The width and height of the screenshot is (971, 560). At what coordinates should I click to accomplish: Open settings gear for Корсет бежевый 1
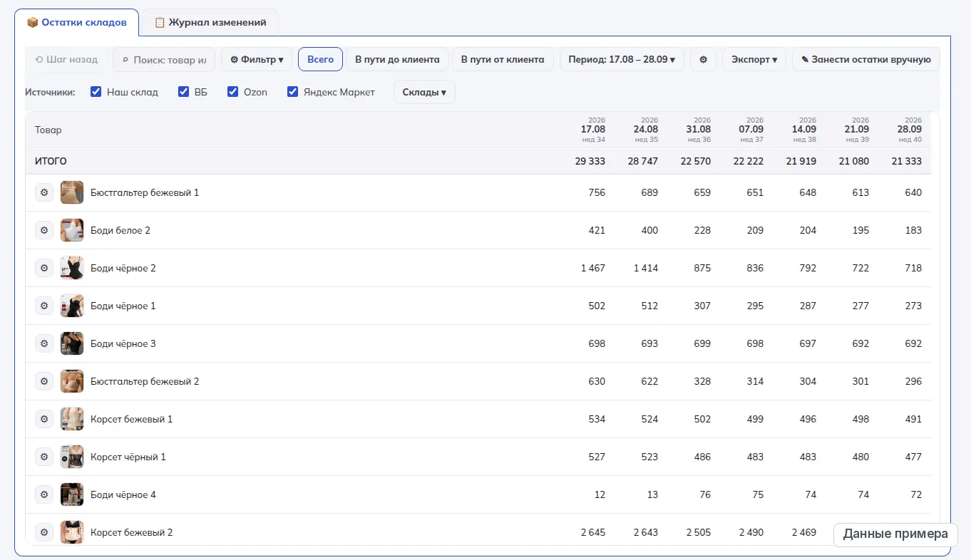[44, 419]
